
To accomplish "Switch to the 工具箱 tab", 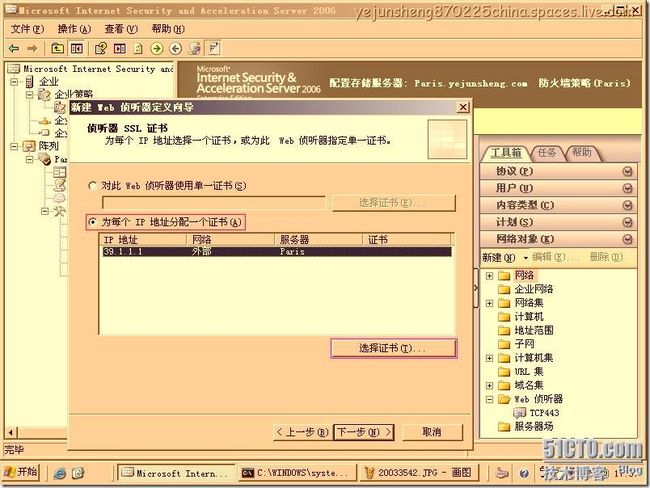I will (505, 153).
